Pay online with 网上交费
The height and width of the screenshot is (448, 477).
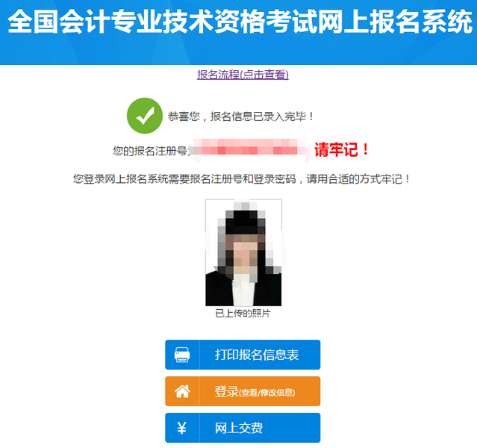[243, 428]
